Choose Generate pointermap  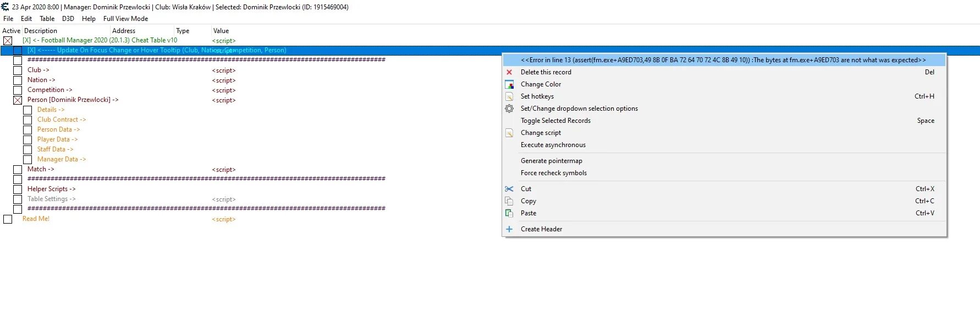[724, 161]
